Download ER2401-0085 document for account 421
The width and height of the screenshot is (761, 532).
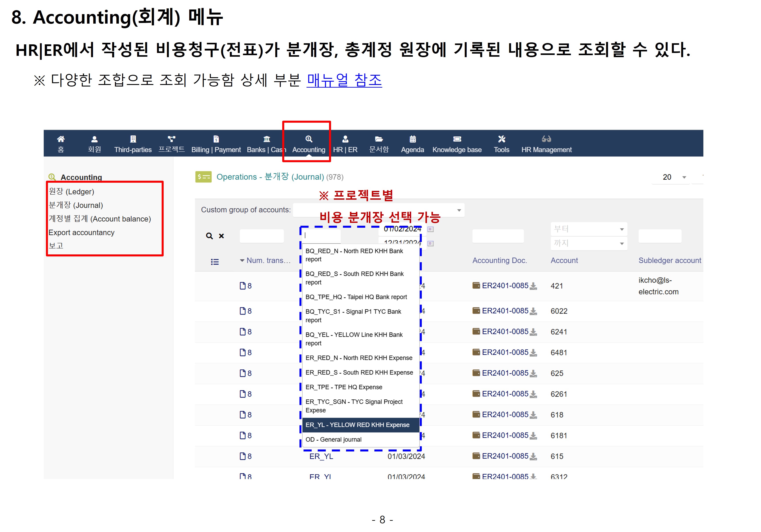coord(533,286)
